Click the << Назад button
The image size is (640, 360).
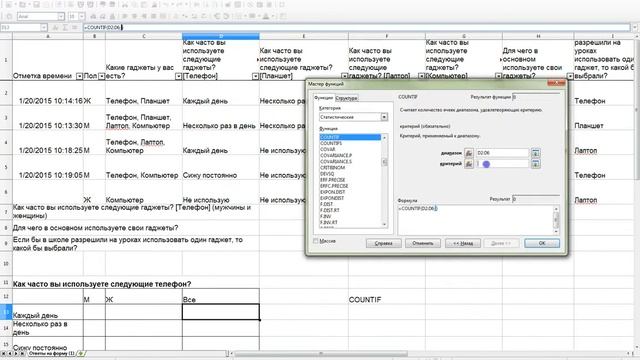pos(462,243)
